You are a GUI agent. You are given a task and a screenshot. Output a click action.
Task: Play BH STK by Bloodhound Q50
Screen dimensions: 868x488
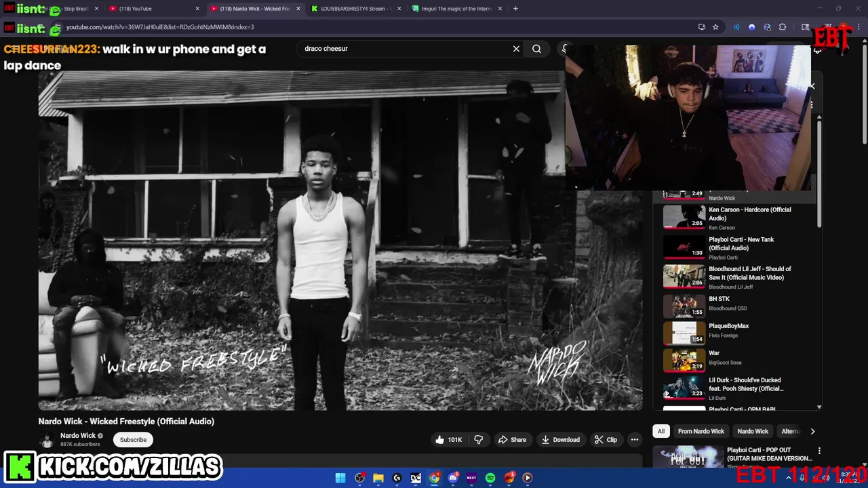pos(736,305)
